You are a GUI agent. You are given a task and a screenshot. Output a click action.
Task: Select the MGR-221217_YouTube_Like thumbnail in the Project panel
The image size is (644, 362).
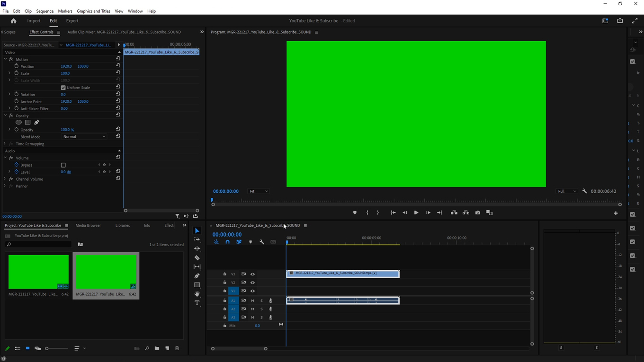(38, 272)
